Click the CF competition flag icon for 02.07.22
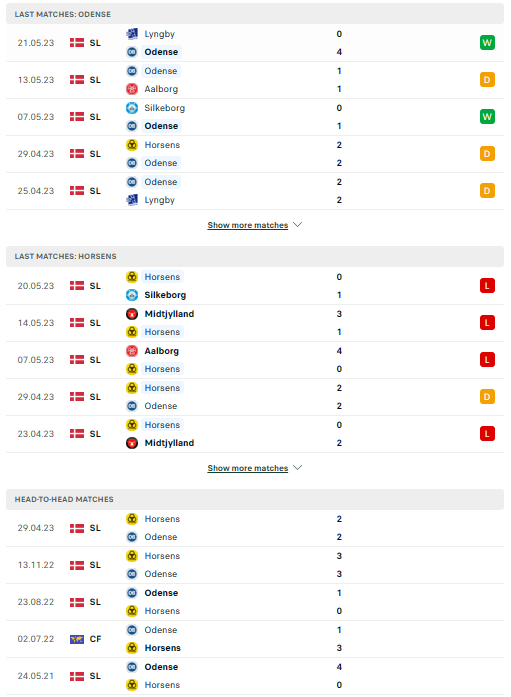This screenshot has width=511, height=697. pos(77,639)
